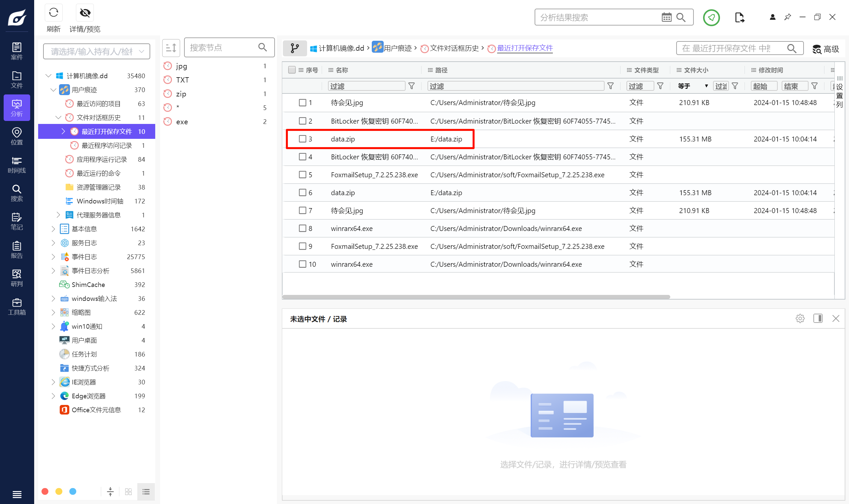Click the hamburger menu at sidebar bottom
The height and width of the screenshot is (504, 849).
tap(17, 494)
